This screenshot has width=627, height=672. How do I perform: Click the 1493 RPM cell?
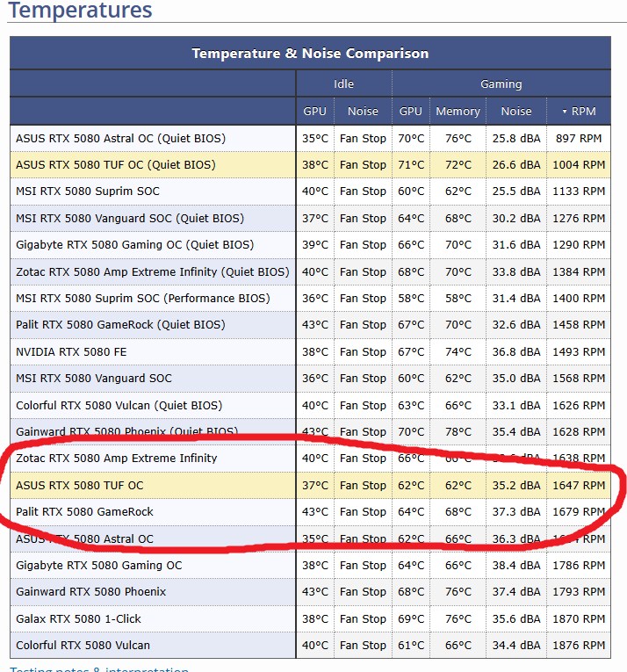(579, 352)
